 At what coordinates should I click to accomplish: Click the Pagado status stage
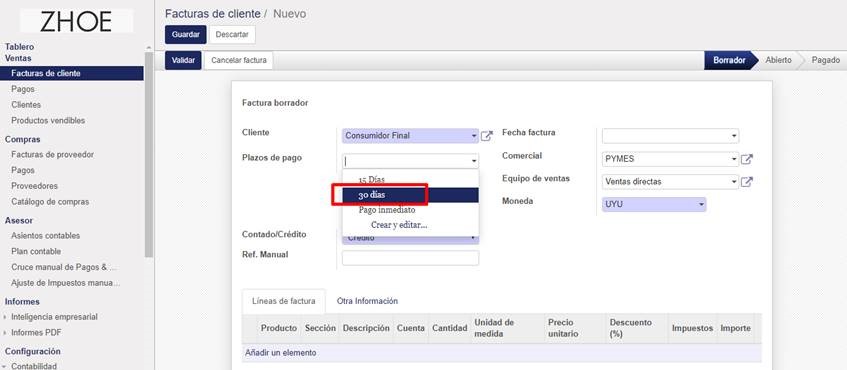tap(825, 60)
